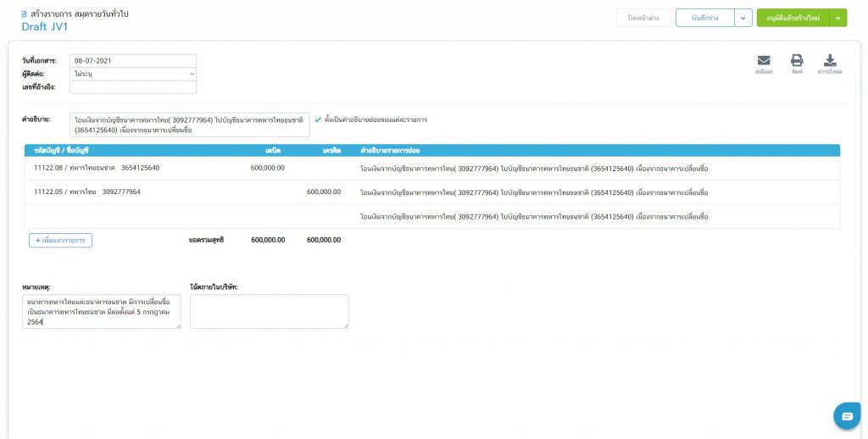Click the save draft button
868x439 pixels.
[704, 18]
